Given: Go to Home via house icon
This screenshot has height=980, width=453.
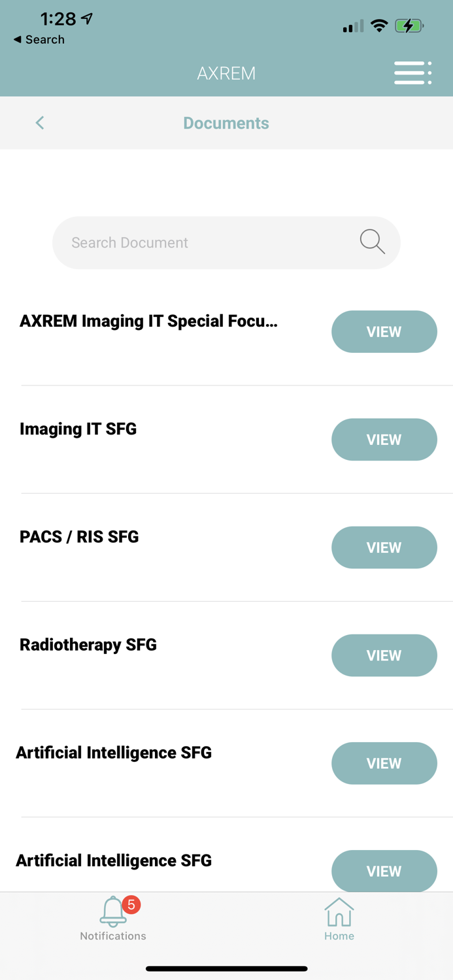Looking at the screenshot, I should [x=339, y=912].
